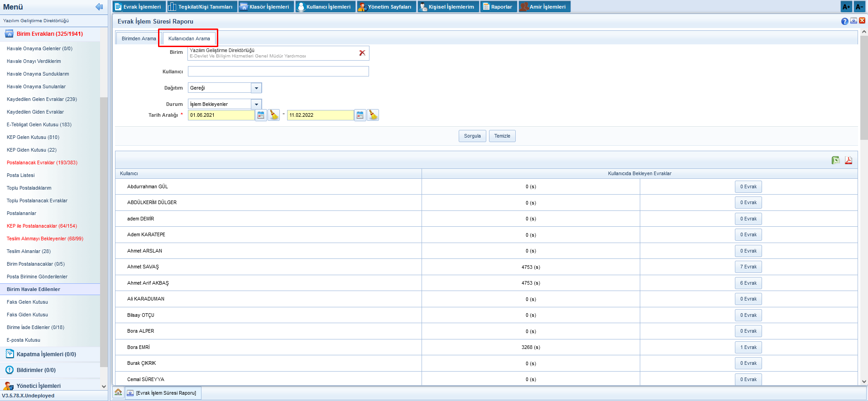Export the report to Excel
The image size is (868, 401).
click(x=835, y=160)
